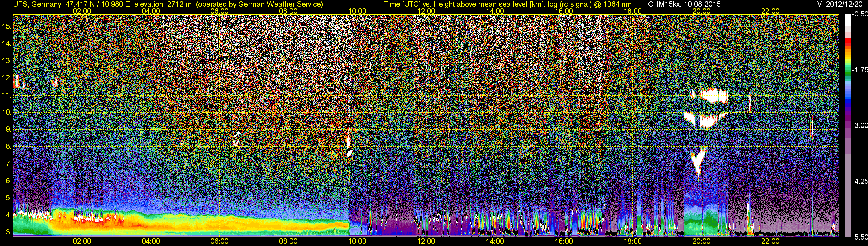Image resolution: width=868 pixels, height=246 pixels.
Task: Click the 14:00 label on upper time axis
Action: (495, 11)
